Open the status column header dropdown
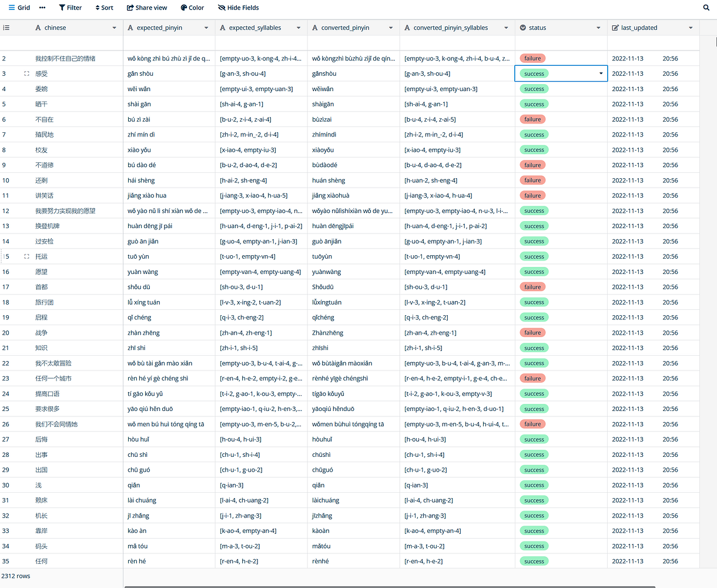Image resolution: width=717 pixels, height=588 pixels. (x=598, y=27)
